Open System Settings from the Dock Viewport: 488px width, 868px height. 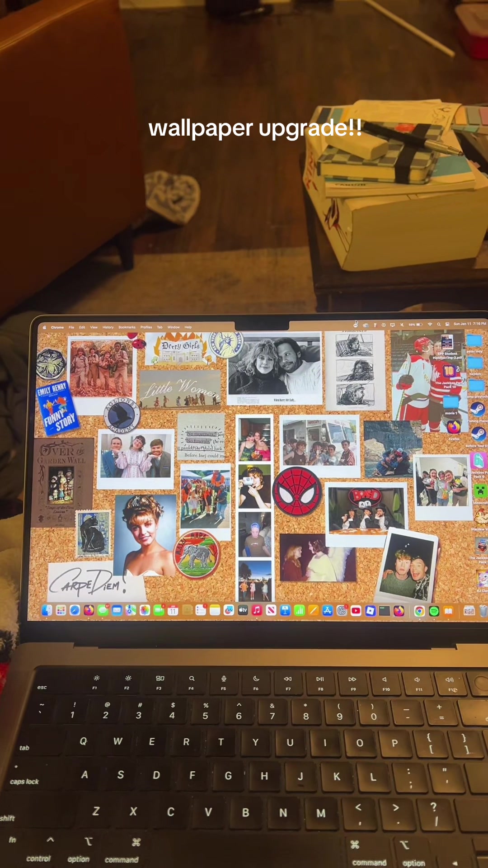point(342,611)
